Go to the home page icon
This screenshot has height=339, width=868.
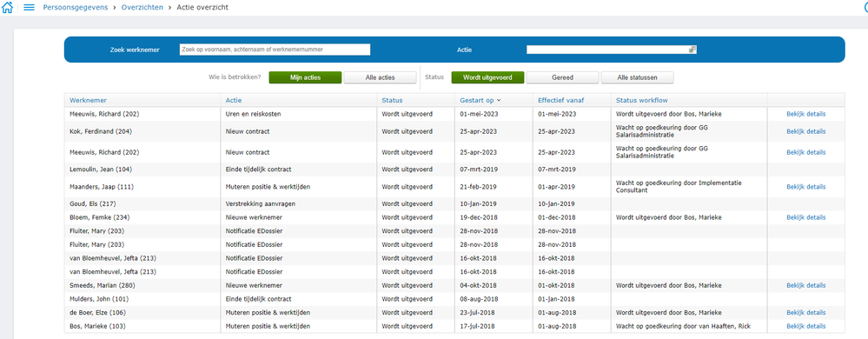tap(7, 7)
